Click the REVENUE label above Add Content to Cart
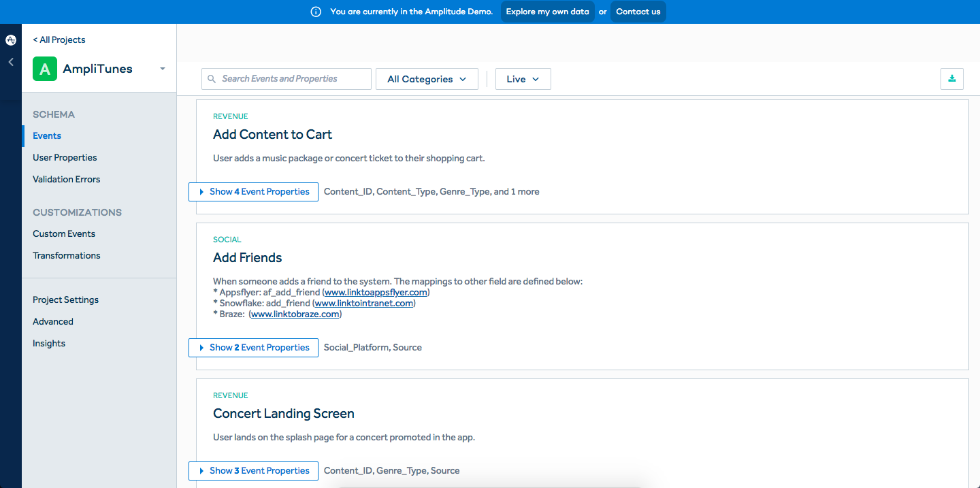Viewport: 980px width, 488px height. [231, 116]
